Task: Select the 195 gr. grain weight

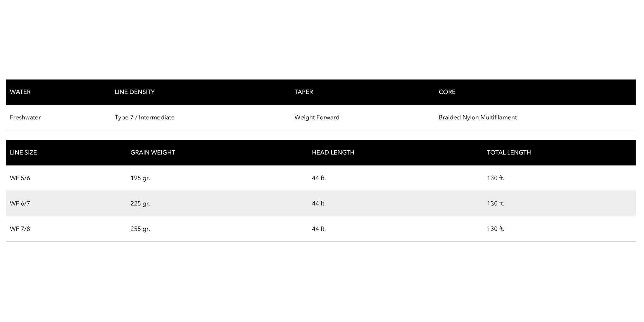Action: [140, 178]
